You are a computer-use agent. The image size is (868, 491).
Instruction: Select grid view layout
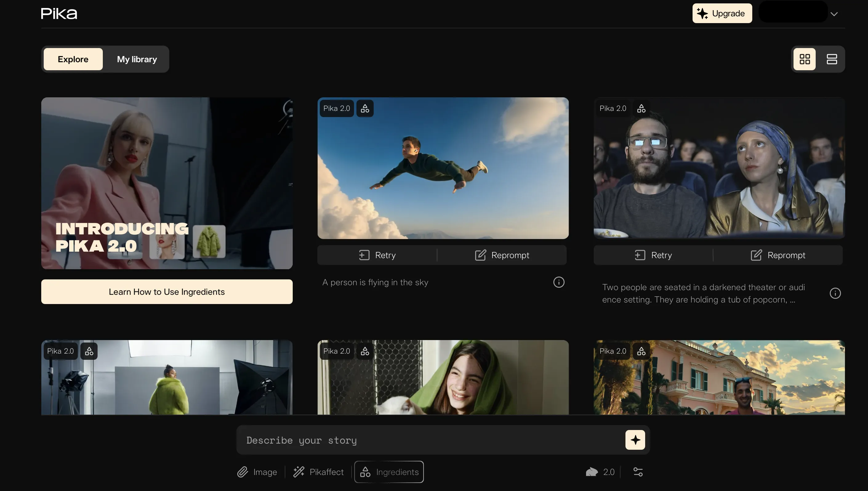(x=805, y=59)
